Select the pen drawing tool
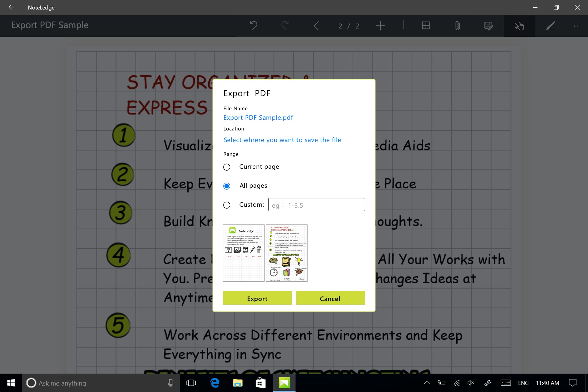 click(x=551, y=26)
